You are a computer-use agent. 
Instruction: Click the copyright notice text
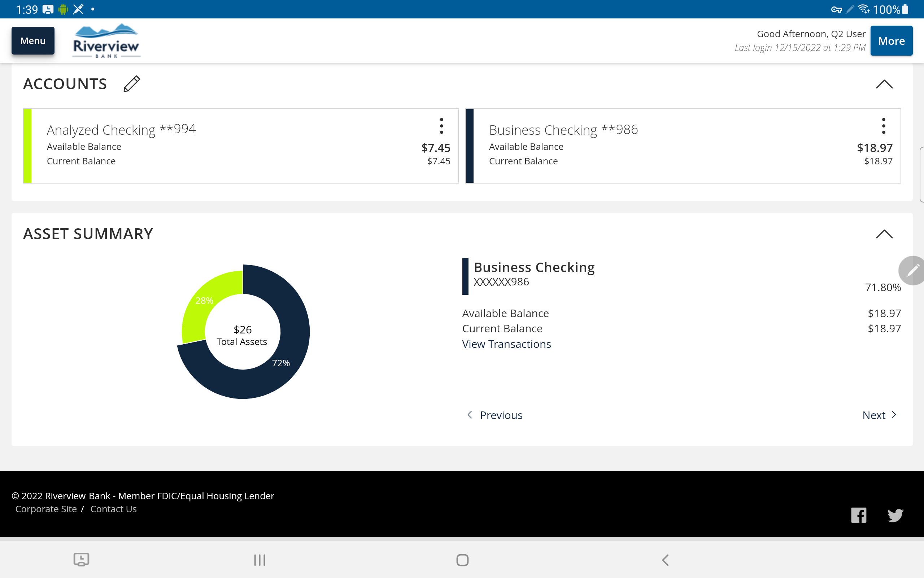[x=143, y=496]
